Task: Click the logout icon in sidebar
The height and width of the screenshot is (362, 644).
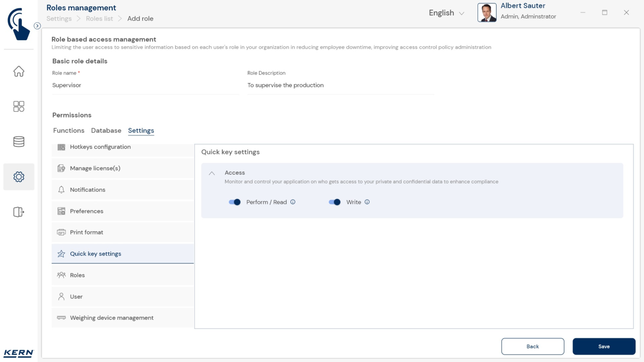Action: click(x=19, y=212)
